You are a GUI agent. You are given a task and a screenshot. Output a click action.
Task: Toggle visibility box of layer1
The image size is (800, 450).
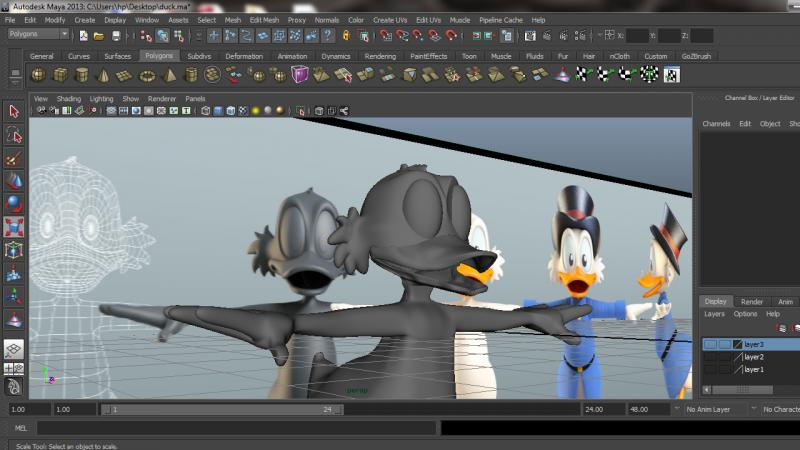click(710, 369)
